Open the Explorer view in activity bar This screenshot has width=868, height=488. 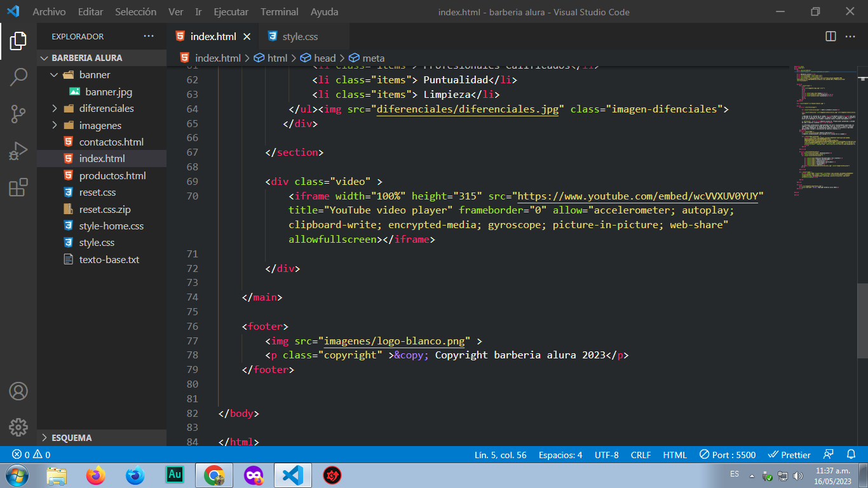[x=18, y=41]
